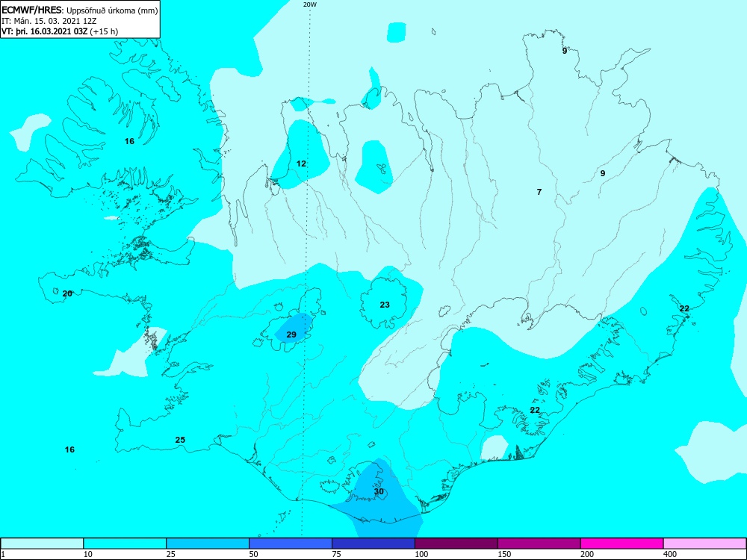Select the 20W longitude label
This screenshot has height=560, width=747.
[310, 4]
